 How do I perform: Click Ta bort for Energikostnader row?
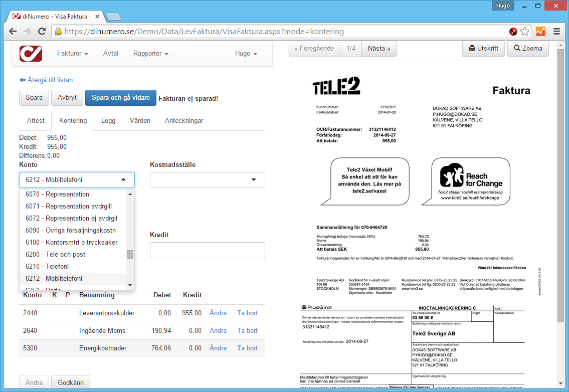248,348
